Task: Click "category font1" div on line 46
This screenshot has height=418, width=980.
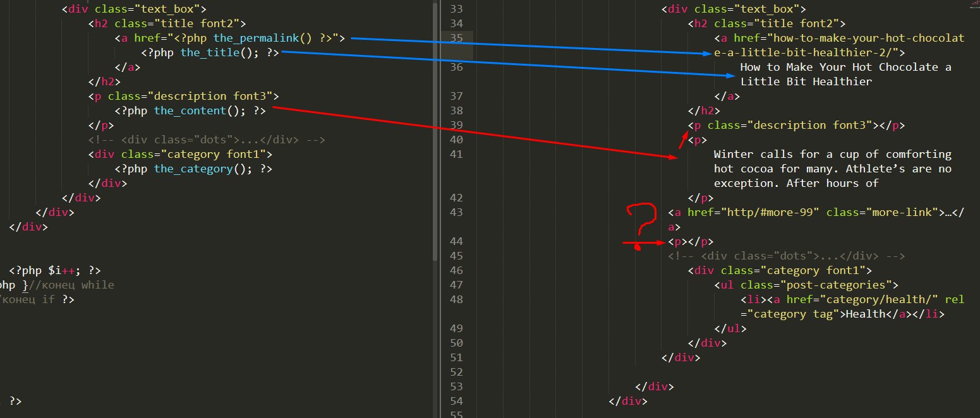Action: [780, 270]
